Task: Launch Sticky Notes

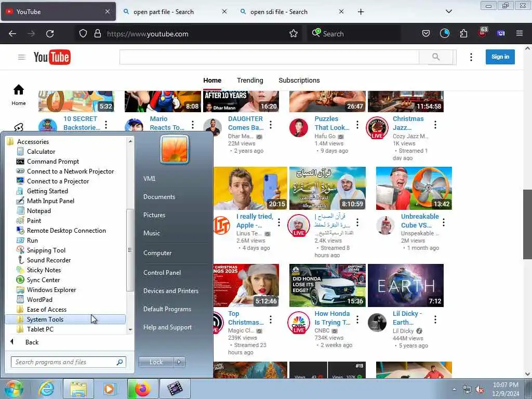Action: 44,270
